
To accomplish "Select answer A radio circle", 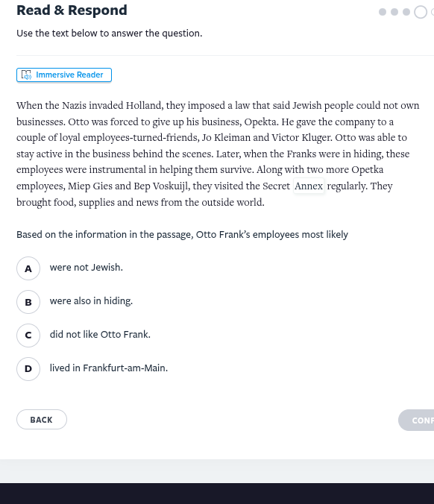I will [x=28, y=268].
